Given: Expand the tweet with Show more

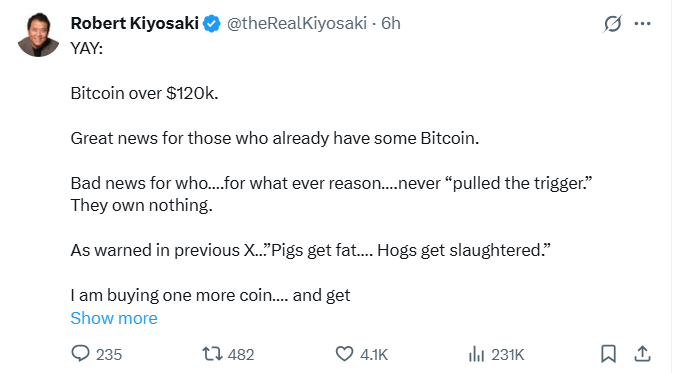Looking at the screenshot, I should coord(114,318).
